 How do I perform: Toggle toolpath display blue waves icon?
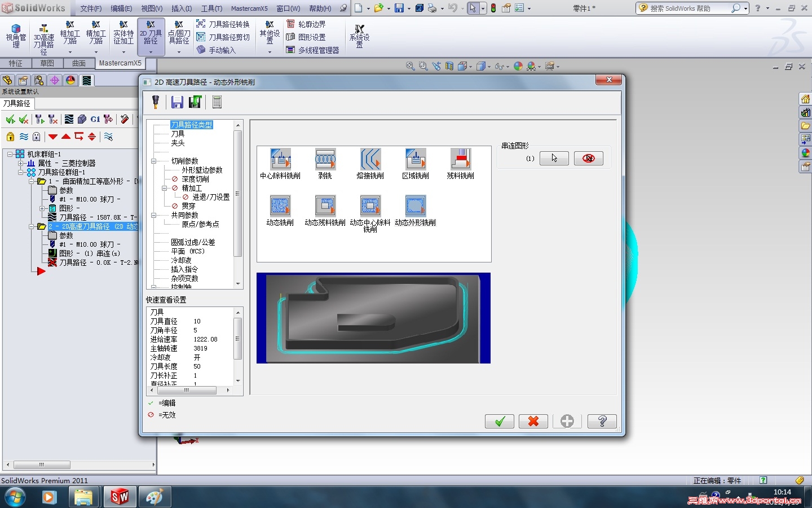click(x=24, y=137)
